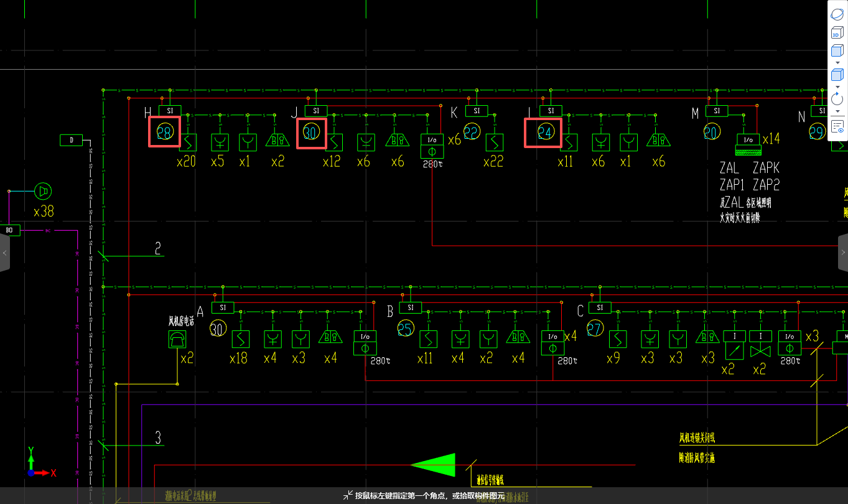Select the I/O module beside x14
The image size is (848, 504).
pyautogui.click(x=748, y=144)
